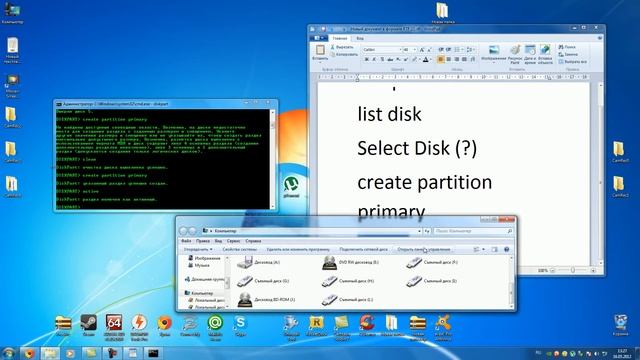Click the Windows Start button
This screenshot has height=360, width=640.
click(8, 353)
